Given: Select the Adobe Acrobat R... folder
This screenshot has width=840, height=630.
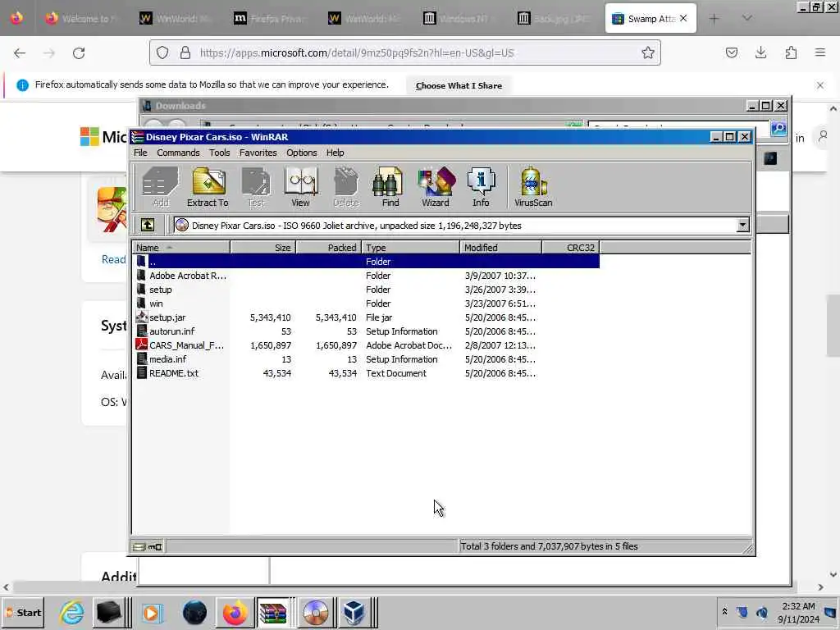Looking at the screenshot, I should click(366, 276).
